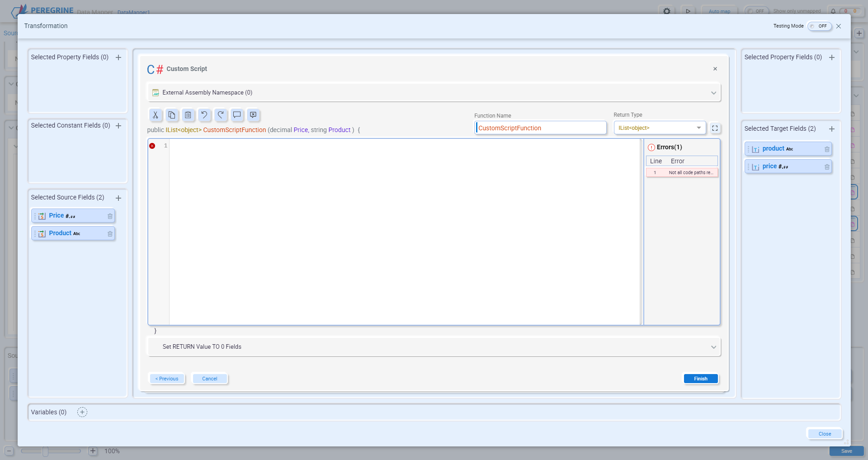Click the Paste clipboard icon

(188, 115)
